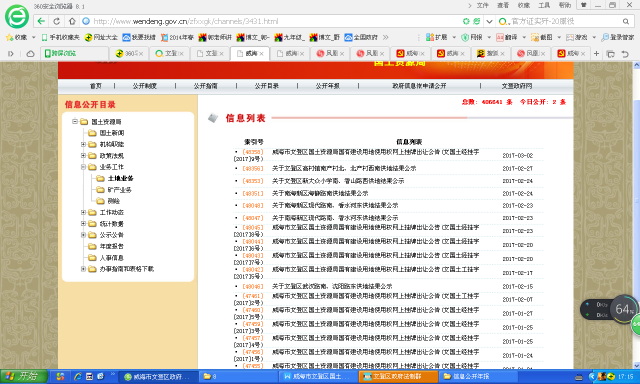
Task: Open the 公开年报 navigation menu item
Action: coord(327,86)
